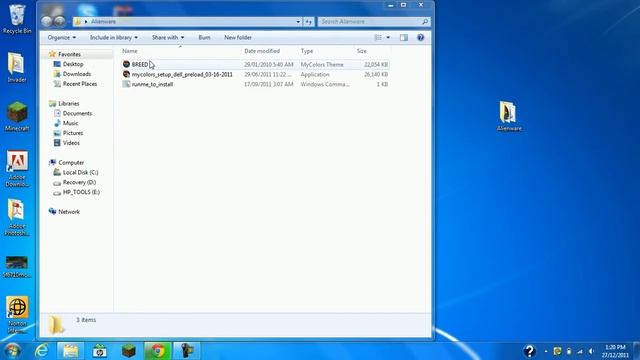Viewport: 640px width, 360px height.
Task: Click the change view icon
Action: pyautogui.click(x=378, y=38)
